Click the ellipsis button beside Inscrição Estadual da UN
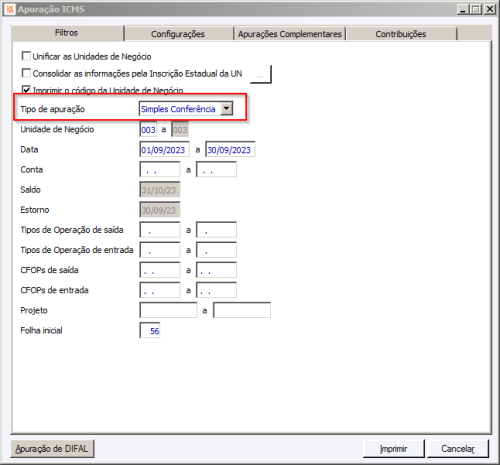 (x=261, y=74)
